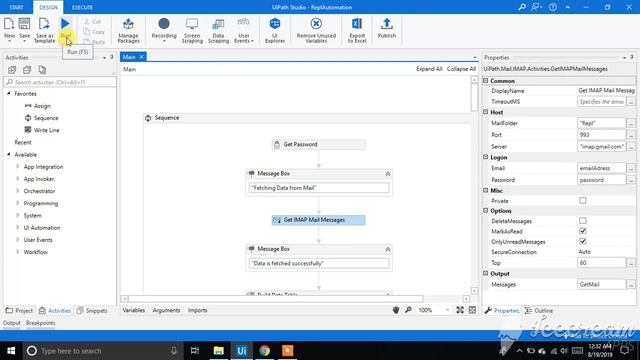Toggle pan mode hand icon
The width and height of the screenshot is (640, 360).
[396, 310]
